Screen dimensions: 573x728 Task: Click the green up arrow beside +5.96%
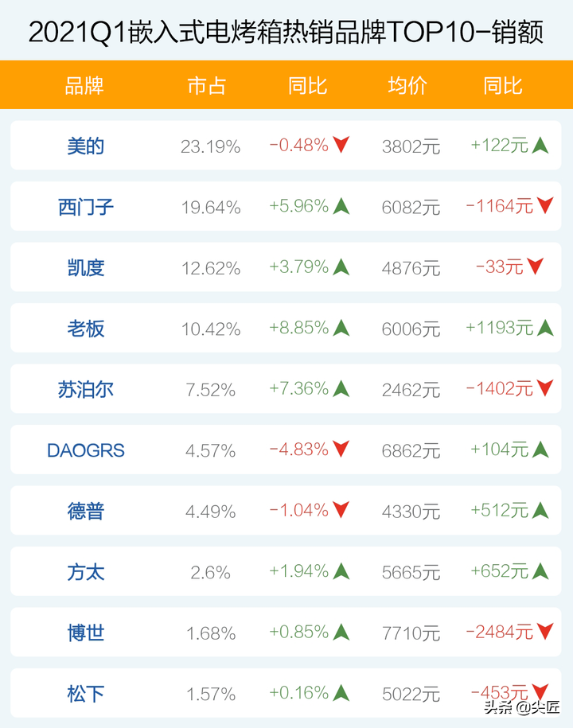tap(341, 206)
